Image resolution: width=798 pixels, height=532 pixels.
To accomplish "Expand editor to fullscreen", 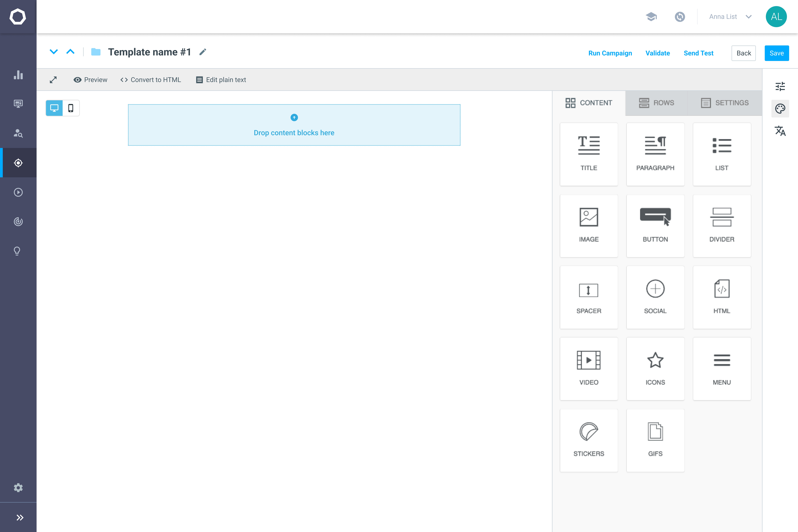I will pyautogui.click(x=53, y=80).
